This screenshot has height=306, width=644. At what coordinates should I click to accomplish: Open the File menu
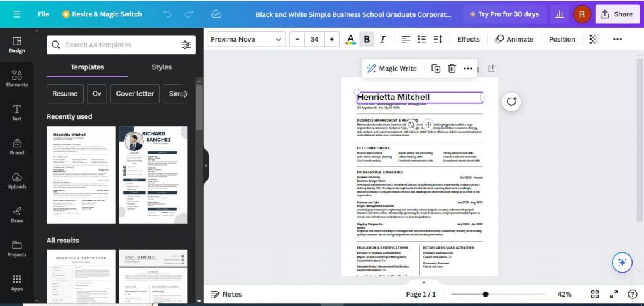43,14
